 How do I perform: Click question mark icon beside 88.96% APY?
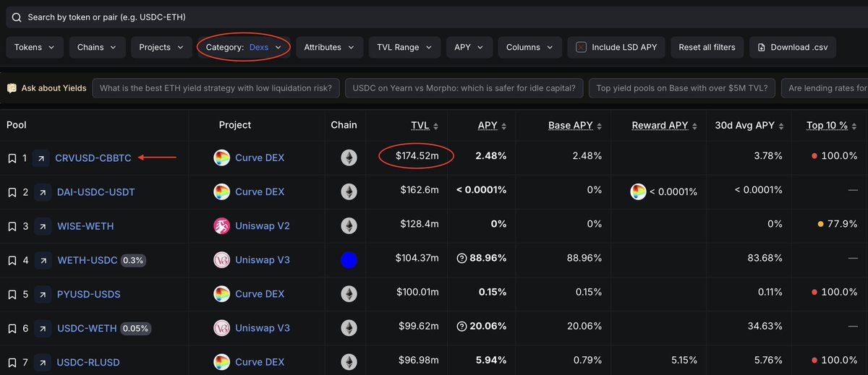click(x=461, y=260)
